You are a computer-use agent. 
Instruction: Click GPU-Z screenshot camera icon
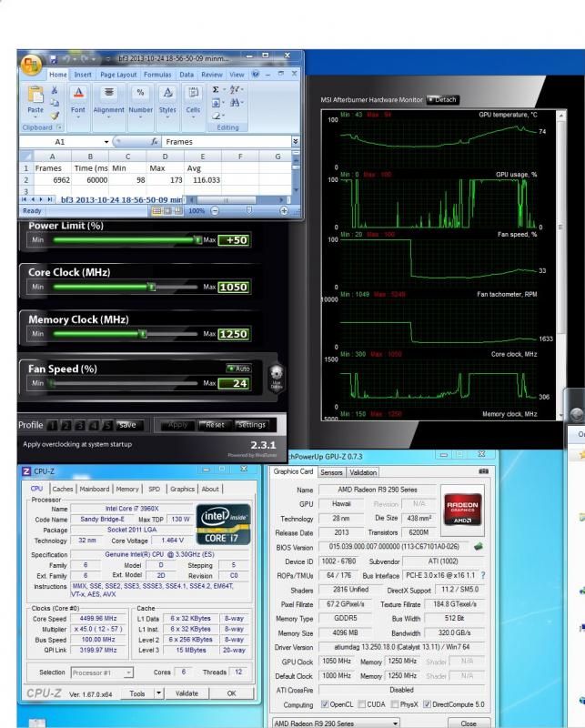pyautogui.click(x=483, y=471)
